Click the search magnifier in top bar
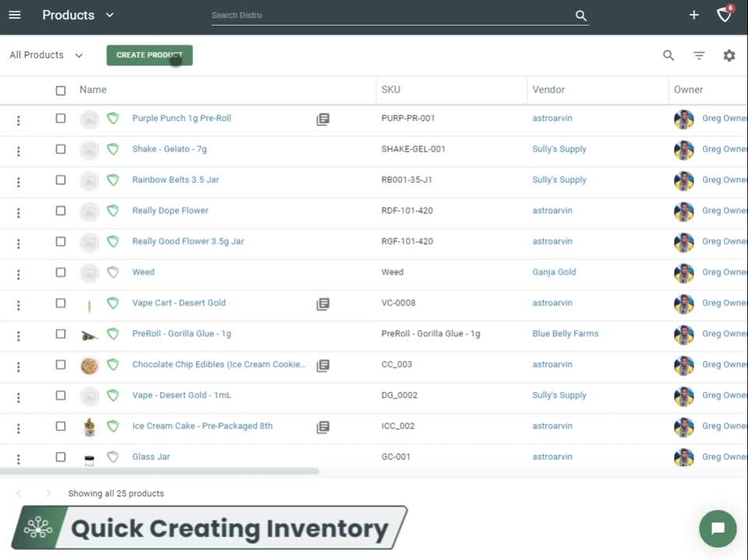This screenshot has width=748, height=560. [581, 16]
